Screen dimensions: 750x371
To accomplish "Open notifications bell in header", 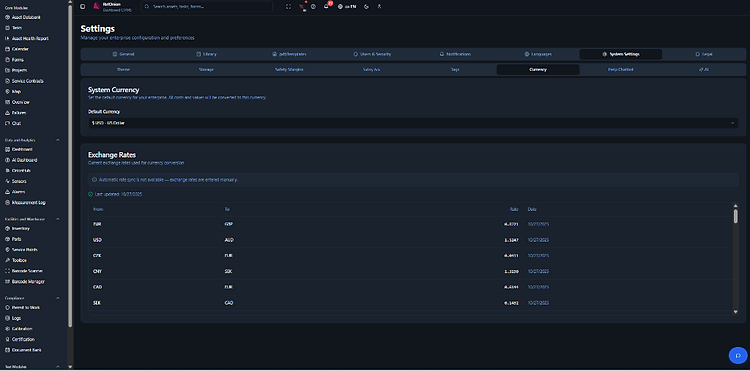I will pyautogui.click(x=326, y=7).
